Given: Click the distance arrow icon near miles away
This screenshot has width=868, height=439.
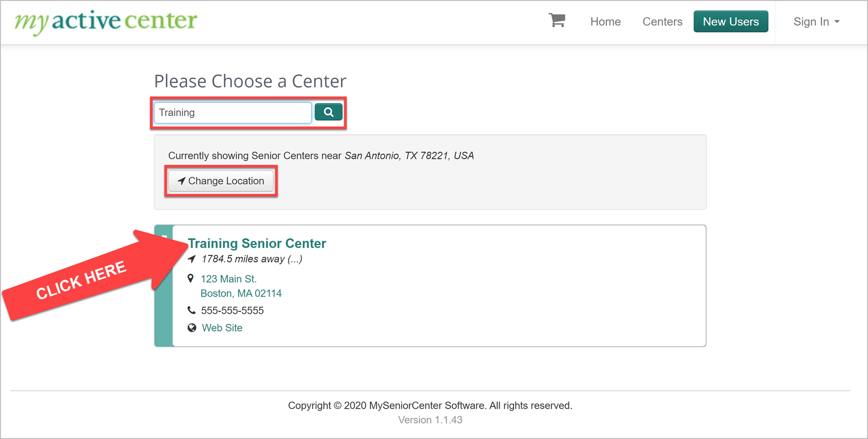Looking at the screenshot, I should [192, 259].
